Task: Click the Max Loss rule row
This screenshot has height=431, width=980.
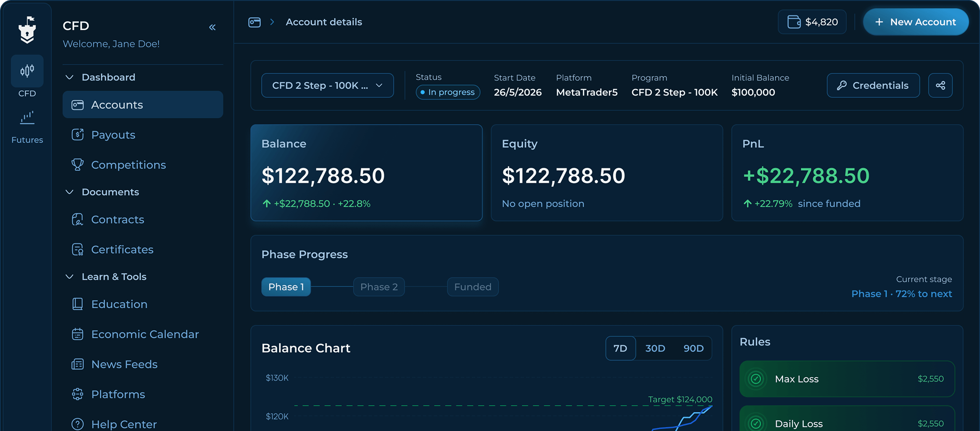Action: click(x=847, y=379)
